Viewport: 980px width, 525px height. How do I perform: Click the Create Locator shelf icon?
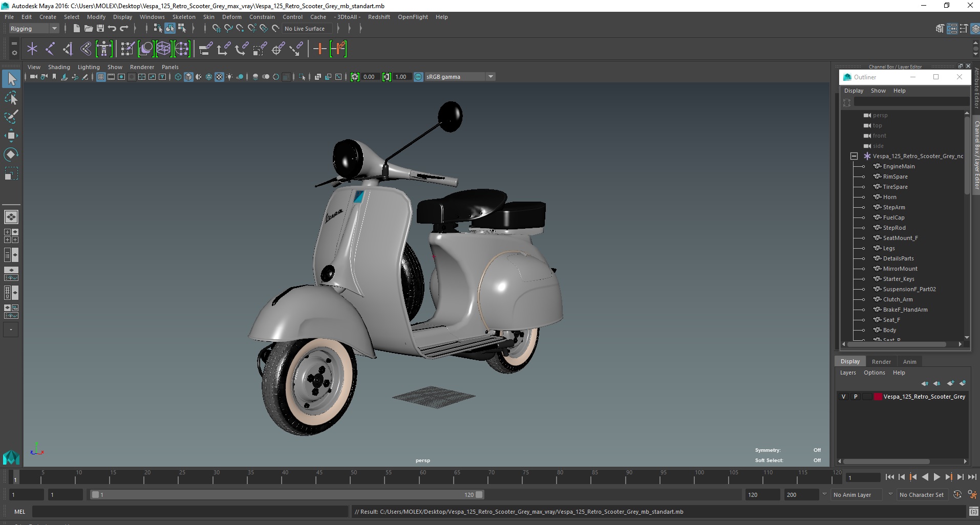32,49
